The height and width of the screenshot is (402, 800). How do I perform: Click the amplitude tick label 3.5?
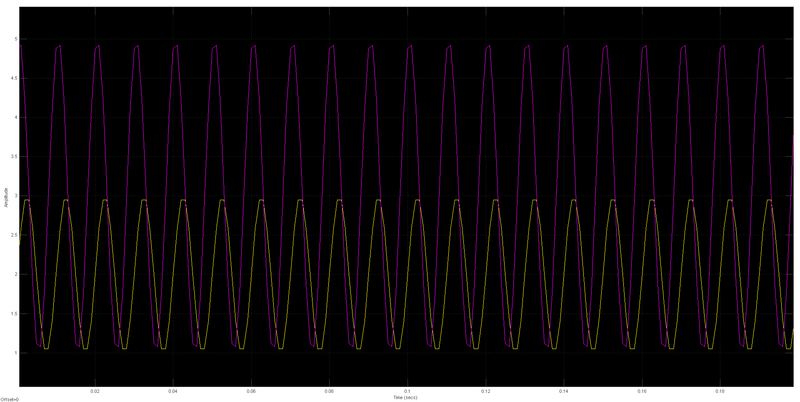click(x=14, y=157)
